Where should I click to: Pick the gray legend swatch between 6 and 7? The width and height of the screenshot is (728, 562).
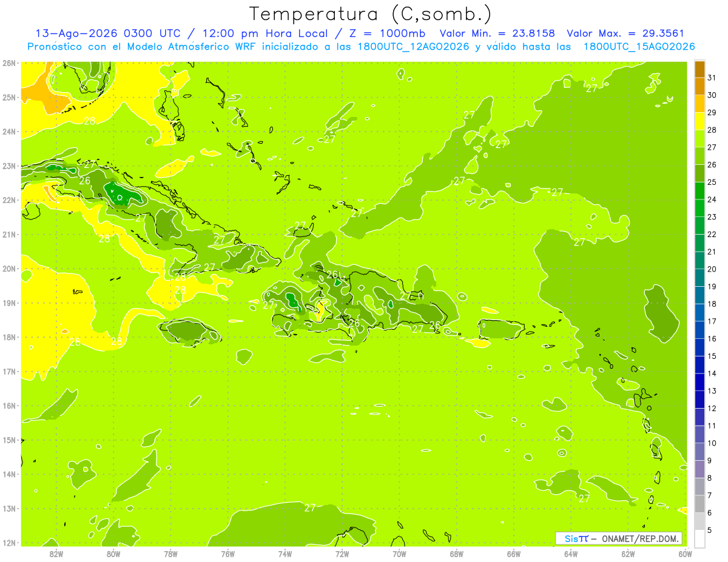[699, 504]
